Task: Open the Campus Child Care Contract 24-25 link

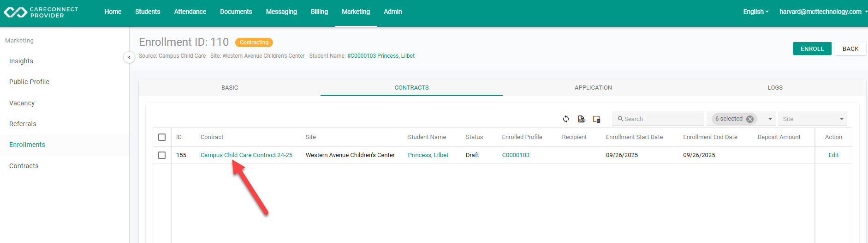Action: [246, 155]
